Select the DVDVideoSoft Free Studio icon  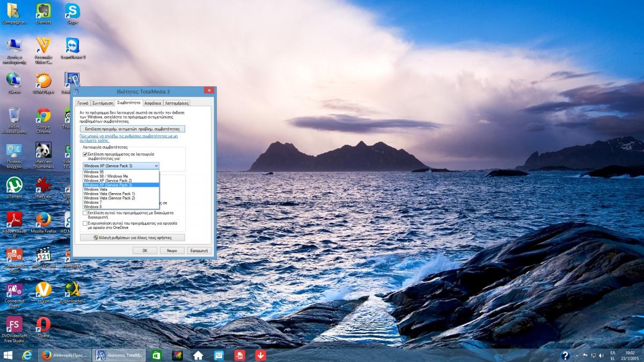click(x=14, y=329)
